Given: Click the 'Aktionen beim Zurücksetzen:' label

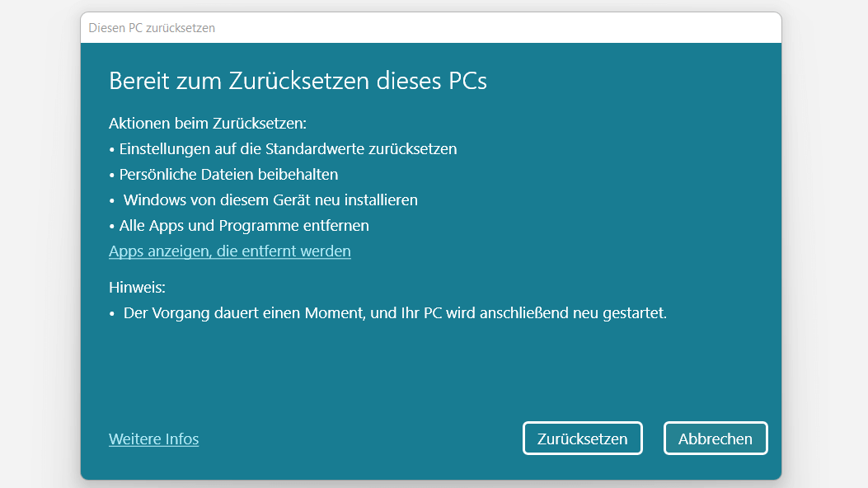Looking at the screenshot, I should 208,123.
